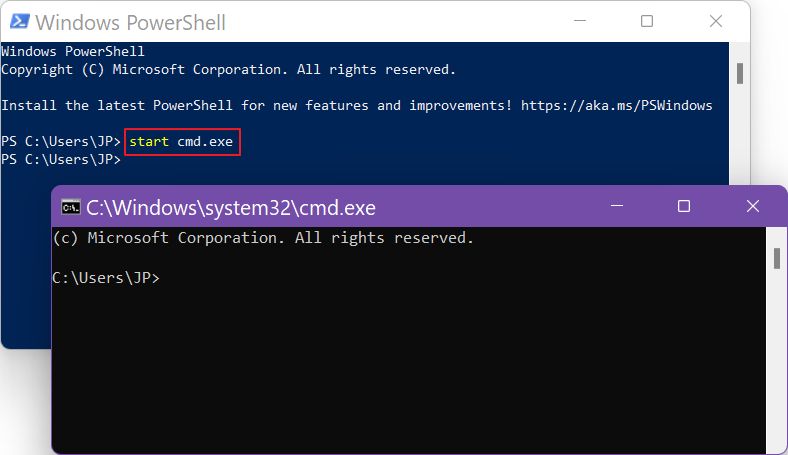Click the C:\Windows\system32\cmd.exe title text
788x455 pixels.
(231, 208)
